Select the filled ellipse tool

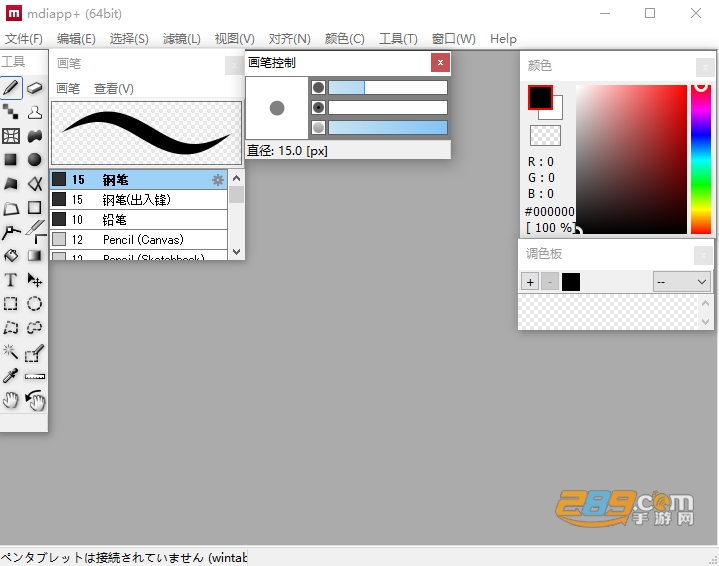35,160
